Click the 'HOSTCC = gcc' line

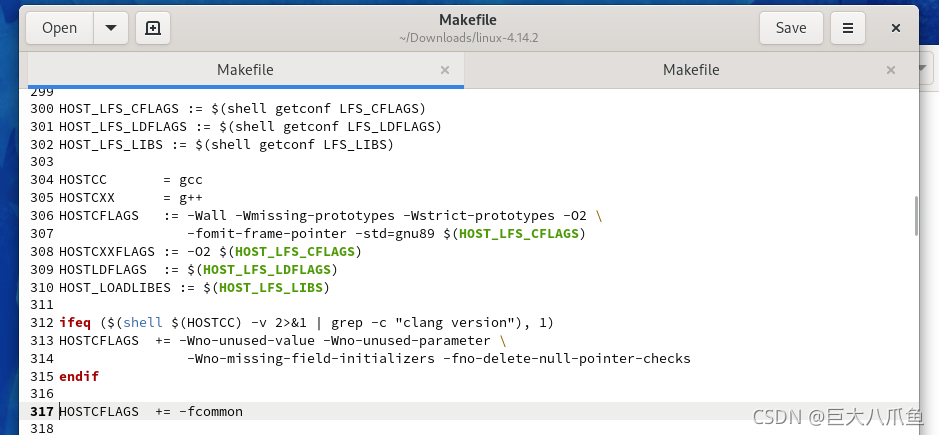point(131,180)
